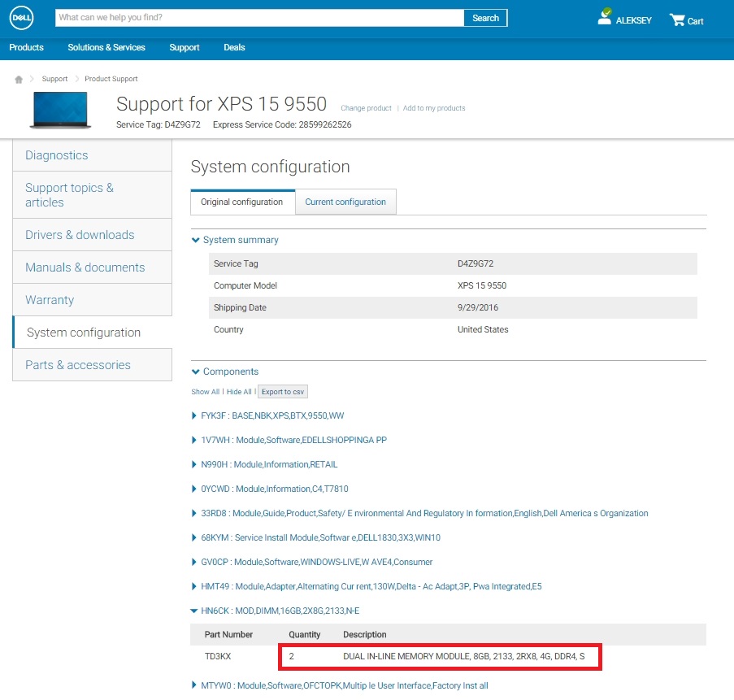Click the Export to csv button

tap(283, 392)
